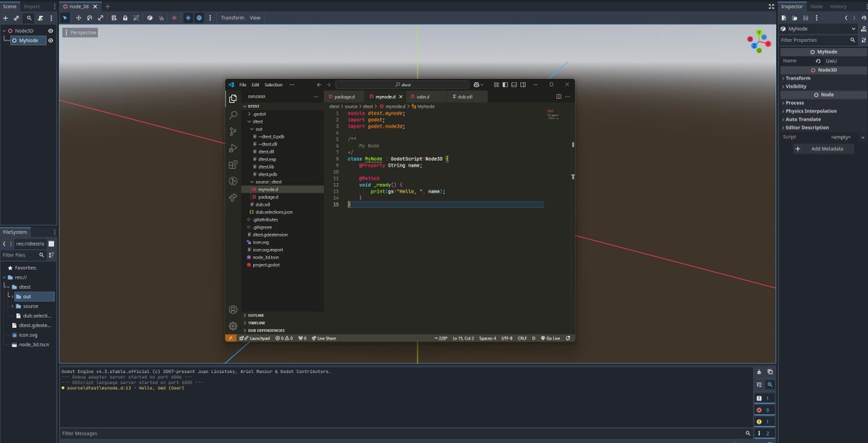This screenshot has width=868, height=443.
Task: Click the lock selected node icon in Godot
Action: [x=125, y=17]
